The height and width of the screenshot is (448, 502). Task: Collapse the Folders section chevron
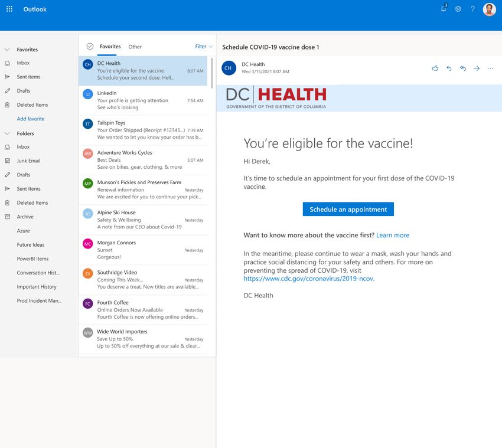coord(7,133)
